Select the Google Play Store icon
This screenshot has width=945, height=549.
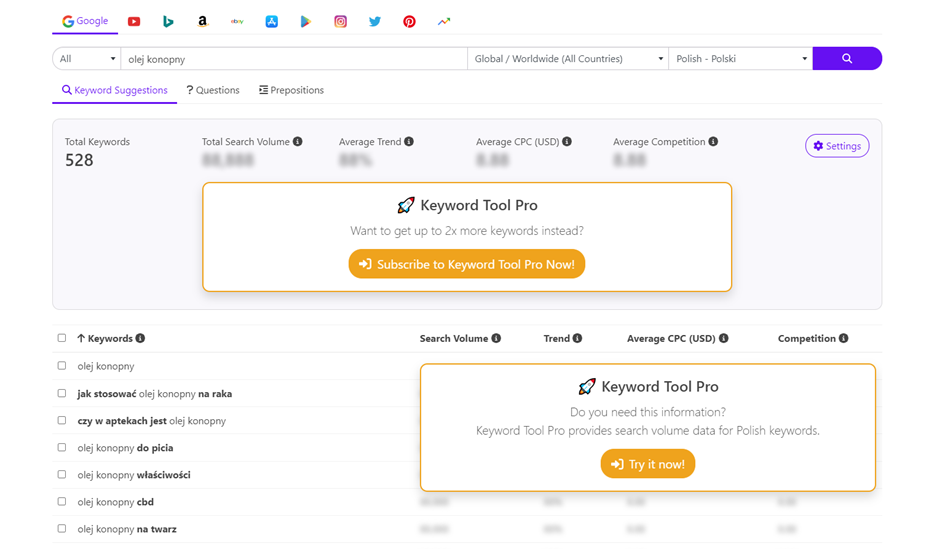click(x=306, y=21)
